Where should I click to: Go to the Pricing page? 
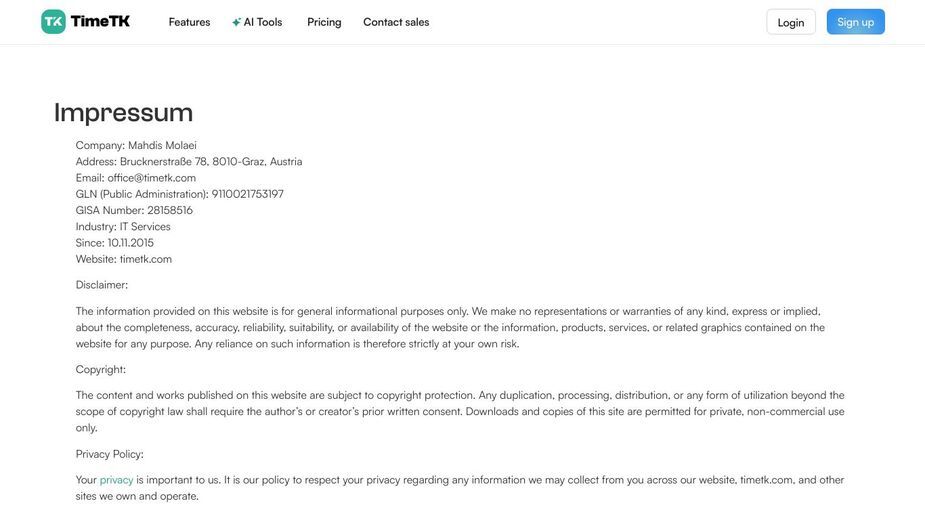point(324,22)
